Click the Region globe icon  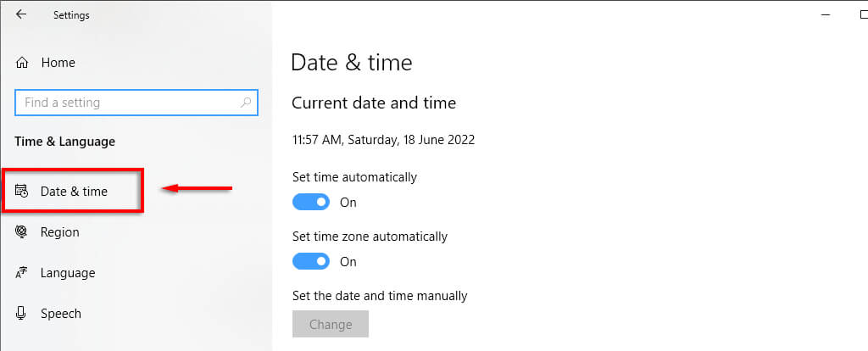(x=22, y=232)
